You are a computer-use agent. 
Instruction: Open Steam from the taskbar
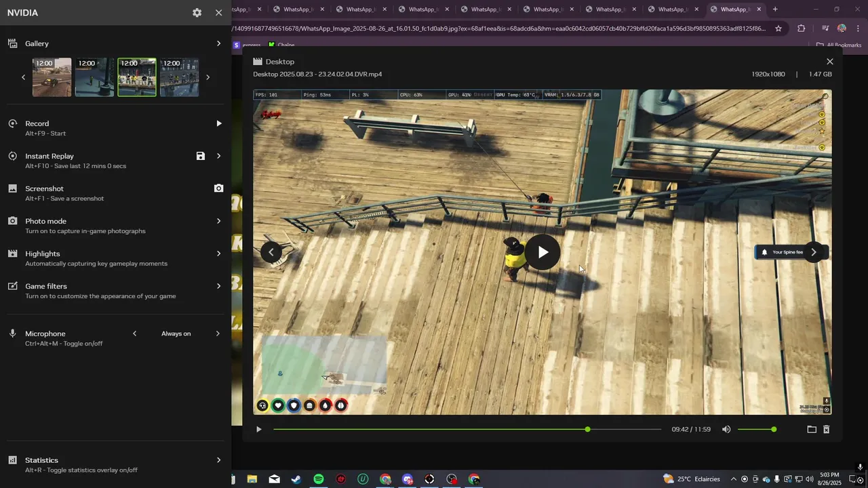coord(296,479)
